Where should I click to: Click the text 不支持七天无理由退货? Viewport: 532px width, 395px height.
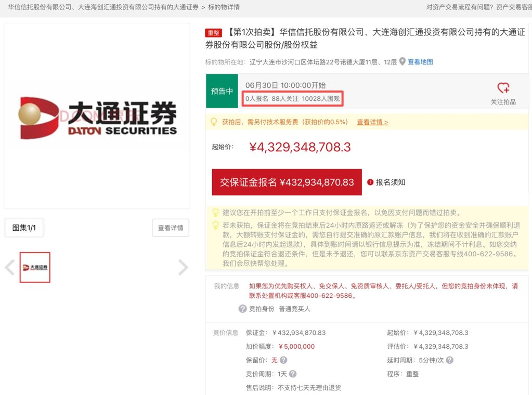pos(309,388)
